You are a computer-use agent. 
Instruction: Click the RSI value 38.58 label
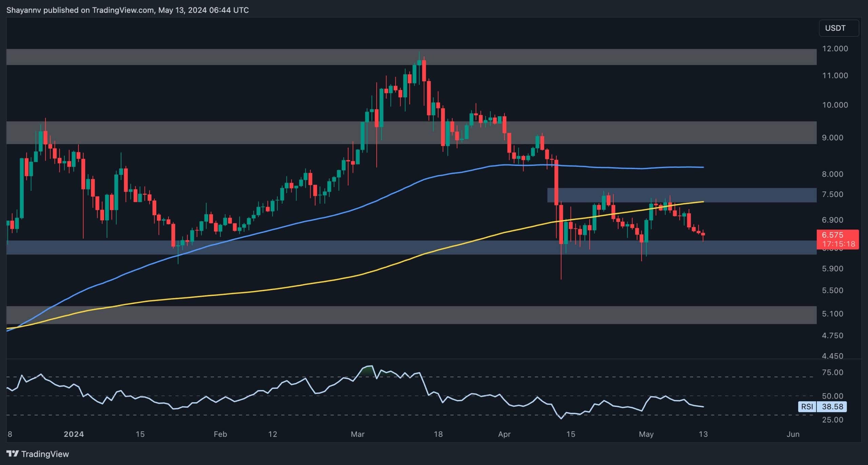pyautogui.click(x=832, y=406)
